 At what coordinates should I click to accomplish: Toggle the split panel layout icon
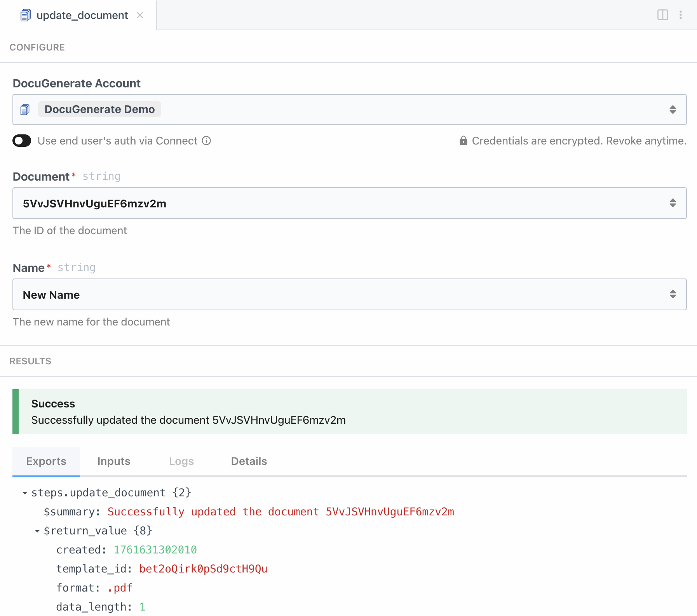tap(662, 15)
